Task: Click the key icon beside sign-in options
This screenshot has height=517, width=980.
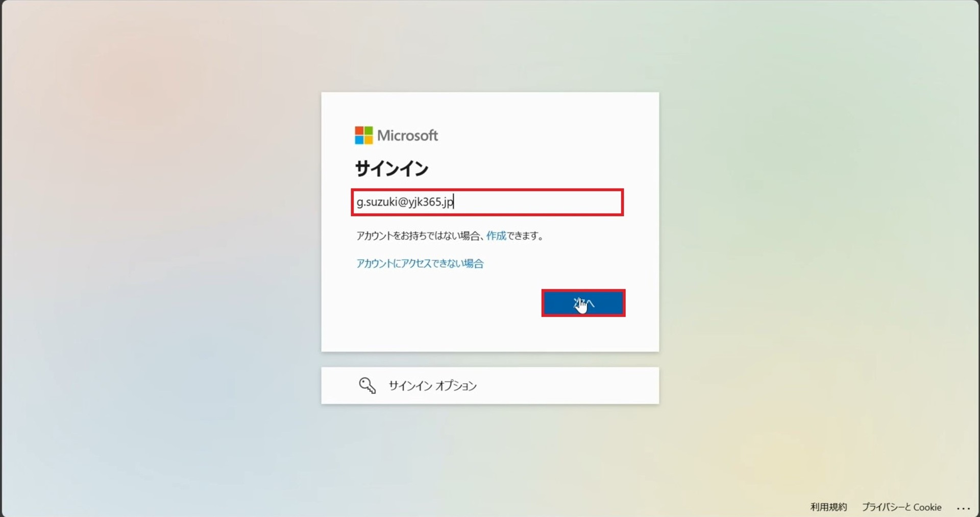Action: 367,386
